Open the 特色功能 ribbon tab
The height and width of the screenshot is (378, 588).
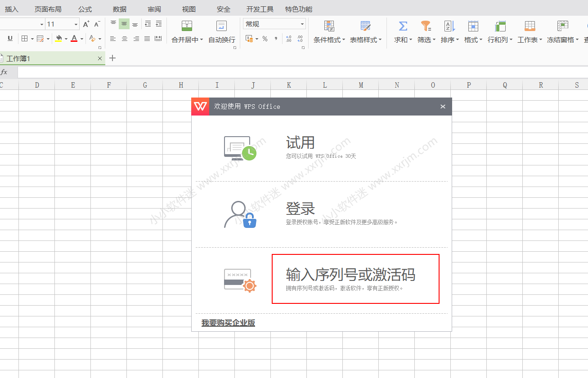coord(299,9)
